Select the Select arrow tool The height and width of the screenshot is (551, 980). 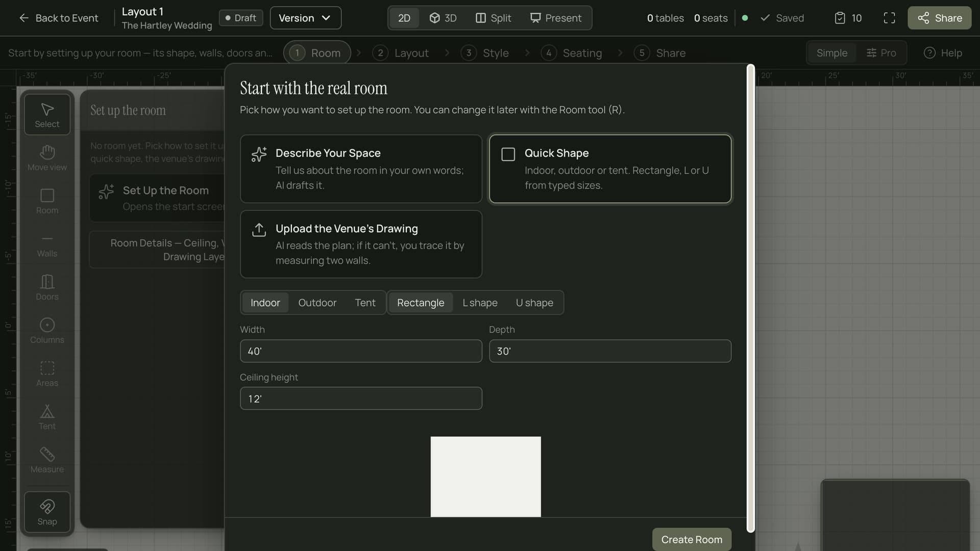click(47, 115)
